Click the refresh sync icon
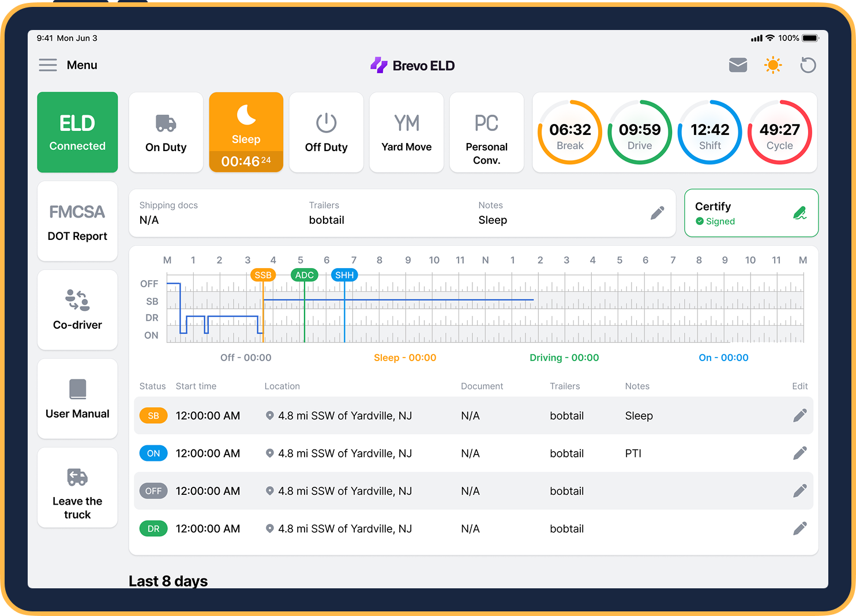The width and height of the screenshot is (856, 616). (808, 65)
